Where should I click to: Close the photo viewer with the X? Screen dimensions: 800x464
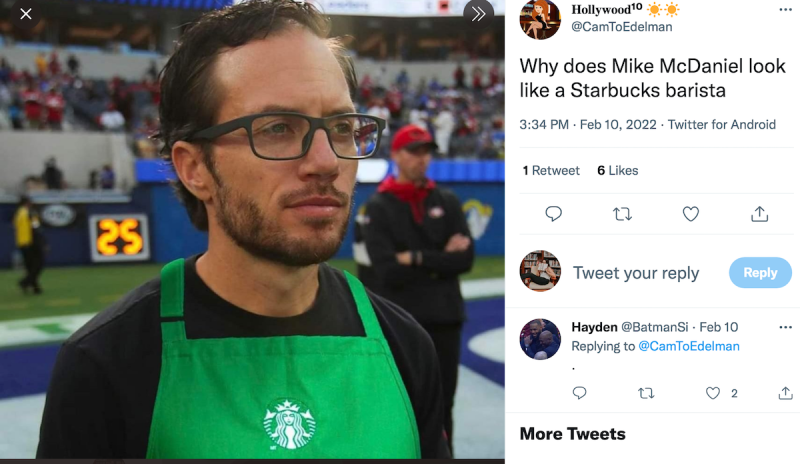[x=26, y=14]
